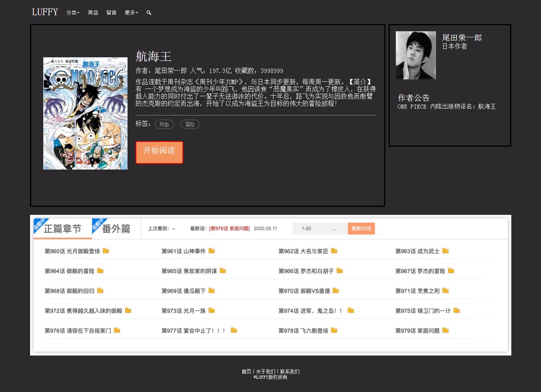Click the One Piece manga cover image
Screen dimensions: 541x392
(x=85, y=113)
